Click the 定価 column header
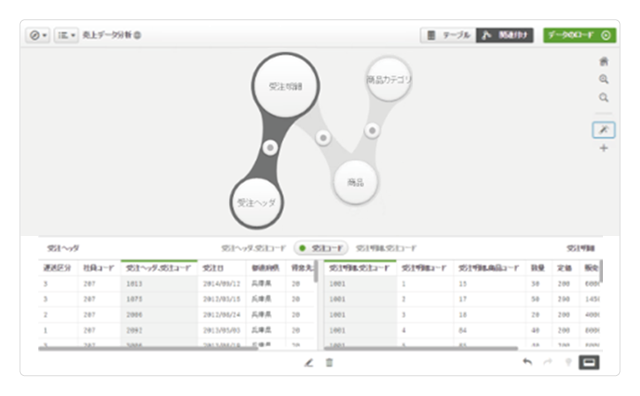 tap(564, 268)
